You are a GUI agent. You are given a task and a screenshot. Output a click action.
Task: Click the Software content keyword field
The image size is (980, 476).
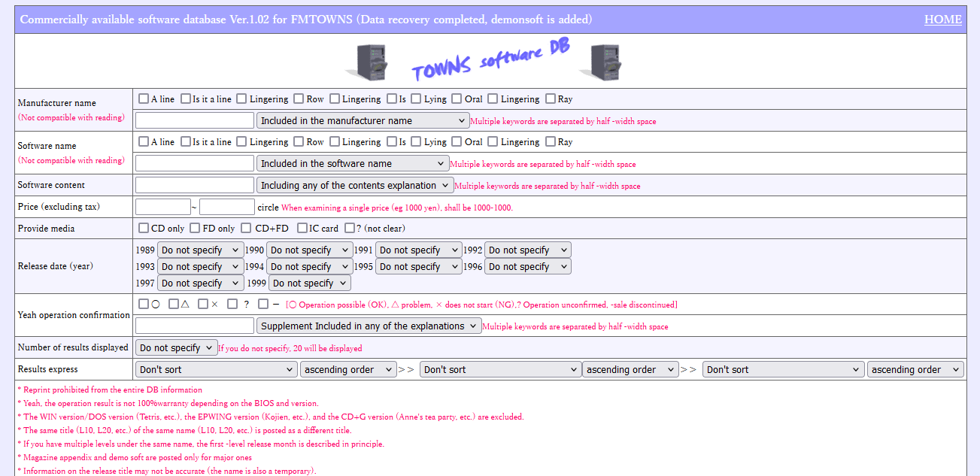(x=195, y=185)
